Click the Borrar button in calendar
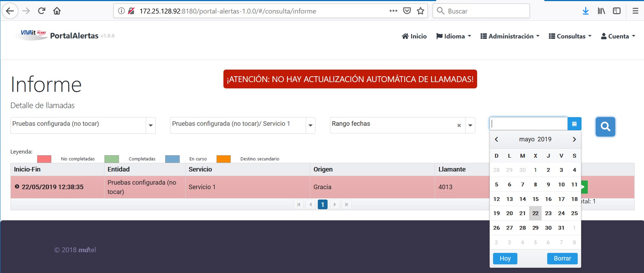Viewport: 644px width, 273px height. (562, 258)
